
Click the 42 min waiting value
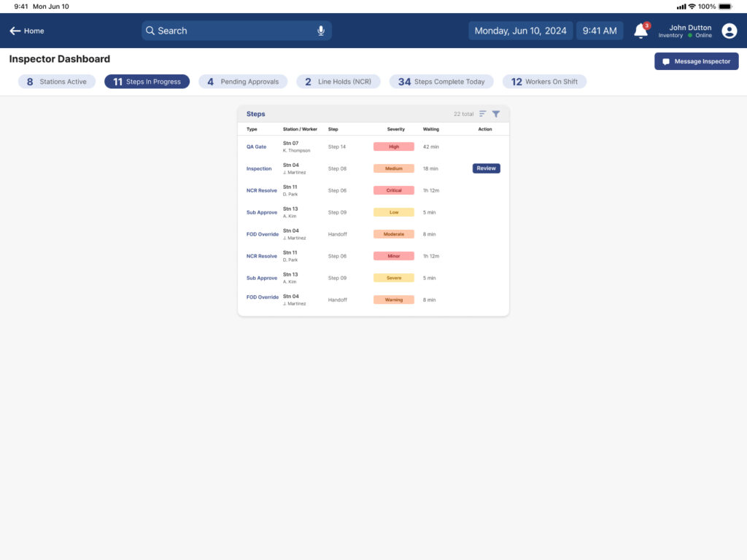[x=430, y=147]
